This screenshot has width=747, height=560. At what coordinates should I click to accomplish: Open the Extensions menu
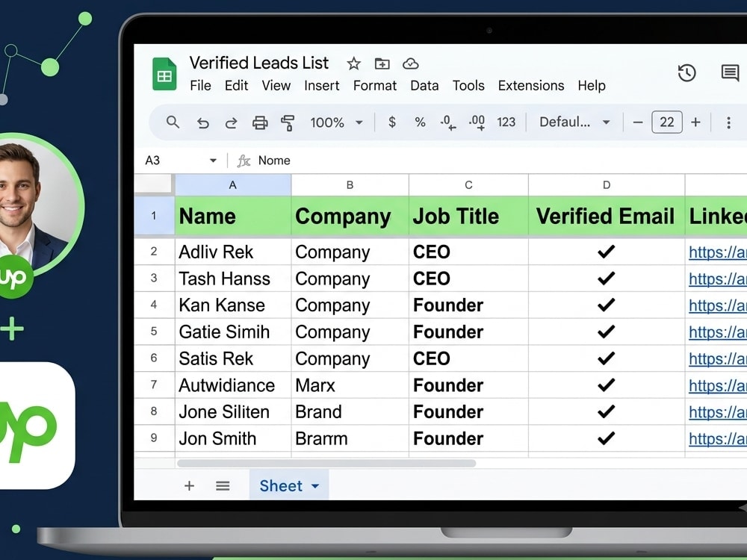(530, 86)
